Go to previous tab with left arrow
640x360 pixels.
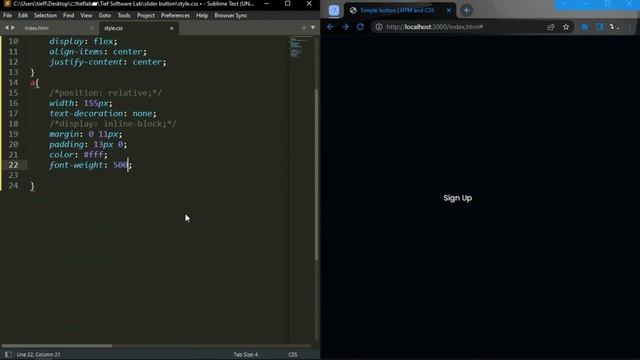7,28
